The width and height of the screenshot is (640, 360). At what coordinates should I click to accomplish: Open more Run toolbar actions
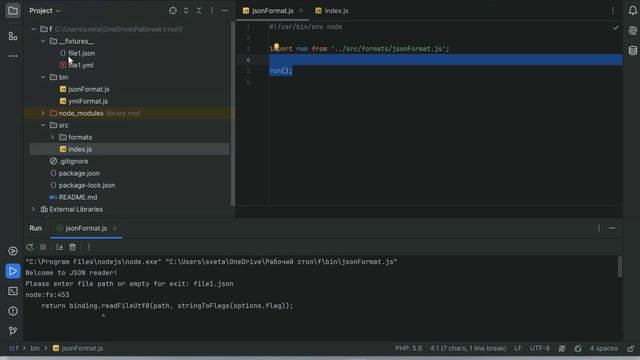click(x=89, y=247)
